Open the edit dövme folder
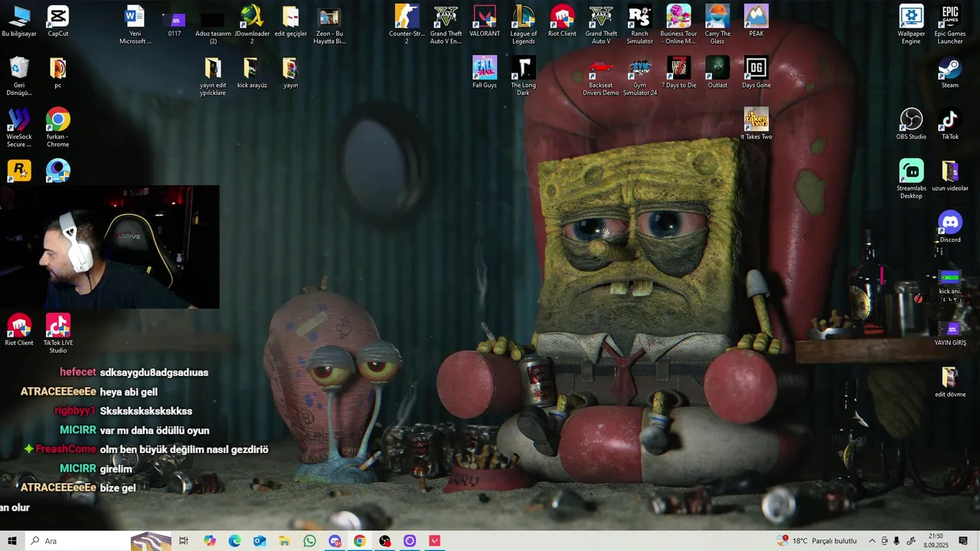 (950, 381)
